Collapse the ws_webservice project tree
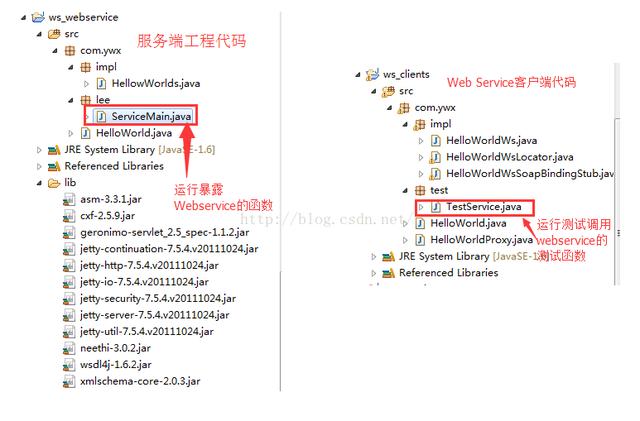The image size is (640, 421). click(x=24, y=18)
